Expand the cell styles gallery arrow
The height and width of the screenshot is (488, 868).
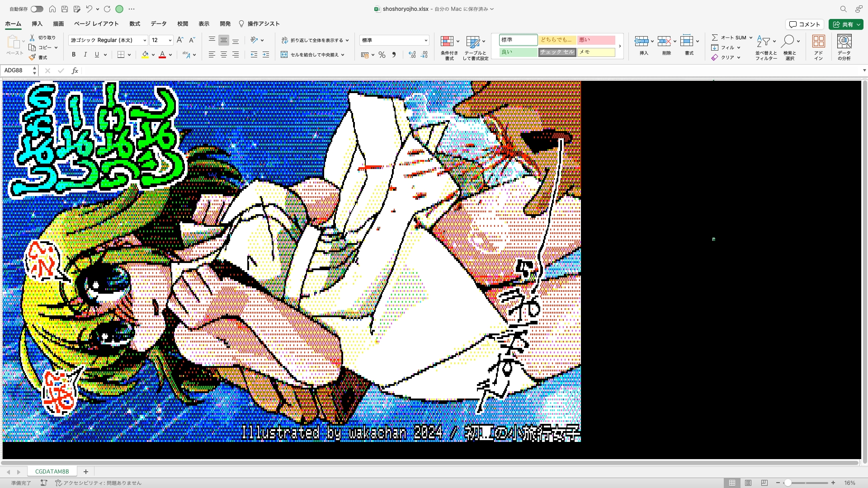click(x=620, y=46)
